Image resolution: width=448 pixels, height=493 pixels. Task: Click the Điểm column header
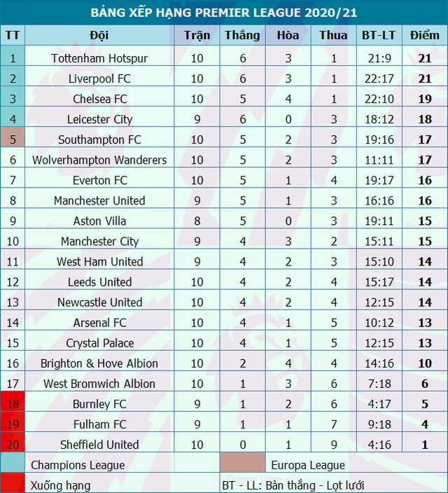[x=424, y=35]
